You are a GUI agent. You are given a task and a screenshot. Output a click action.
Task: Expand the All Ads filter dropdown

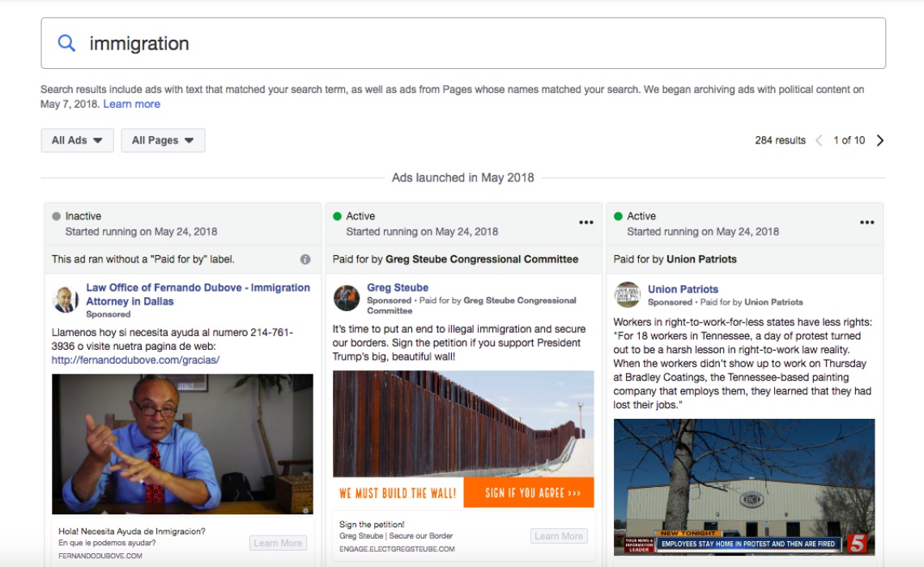pos(77,140)
